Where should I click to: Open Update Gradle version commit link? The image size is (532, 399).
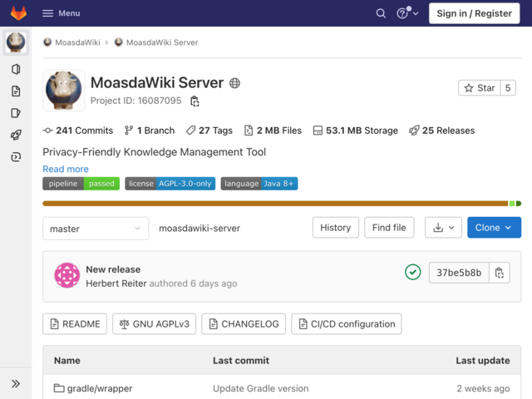point(260,388)
